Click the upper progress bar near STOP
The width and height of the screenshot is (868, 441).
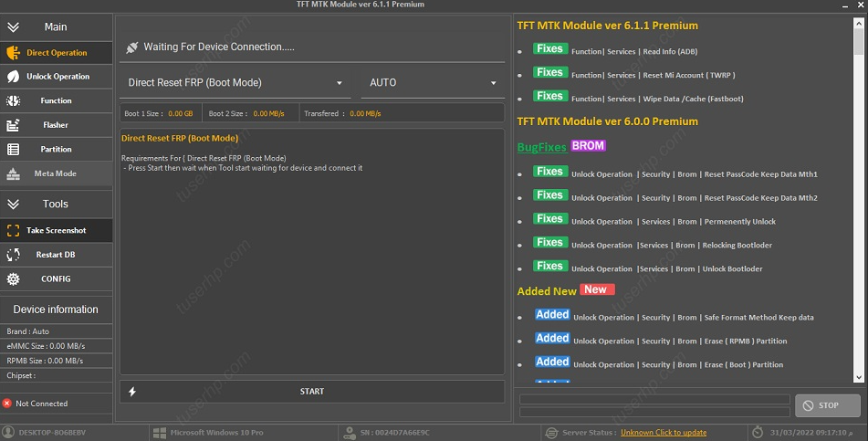point(654,399)
